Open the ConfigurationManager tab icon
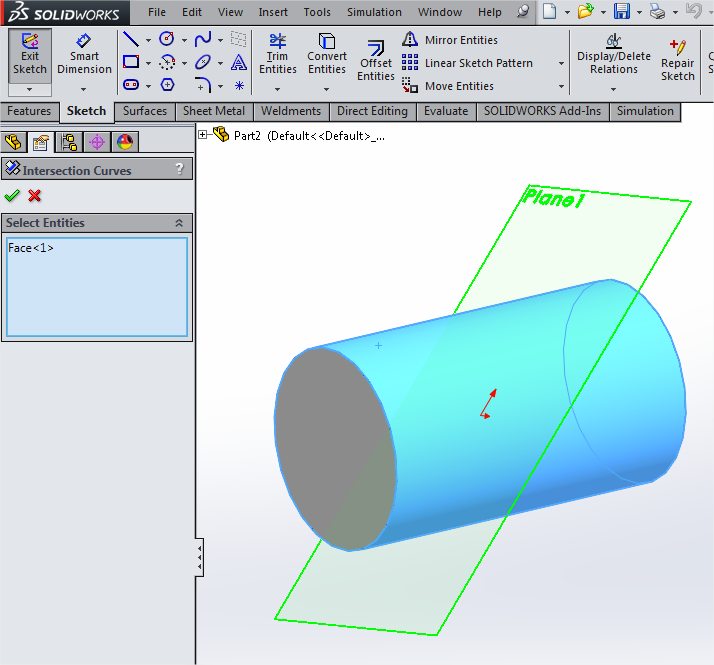 [69, 142]
